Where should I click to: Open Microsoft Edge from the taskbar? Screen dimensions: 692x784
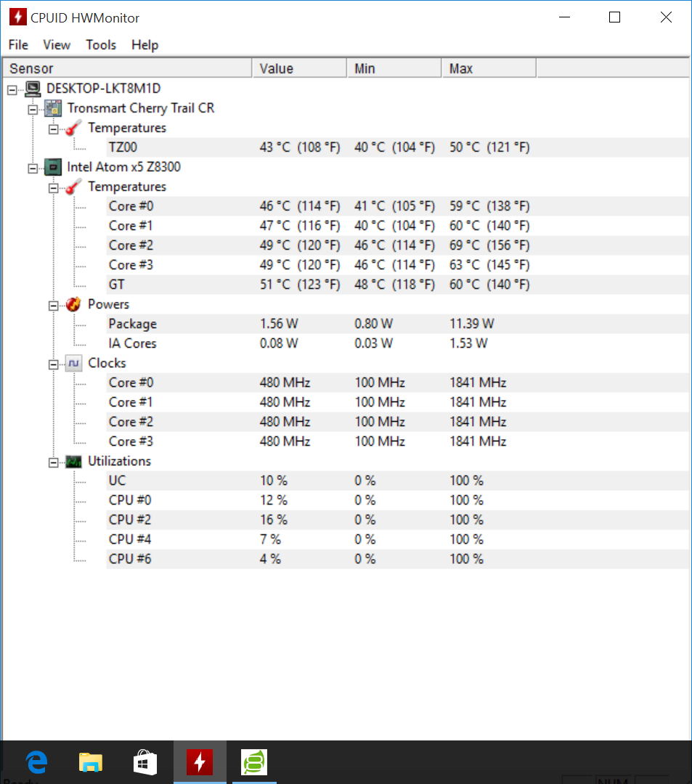36,761
